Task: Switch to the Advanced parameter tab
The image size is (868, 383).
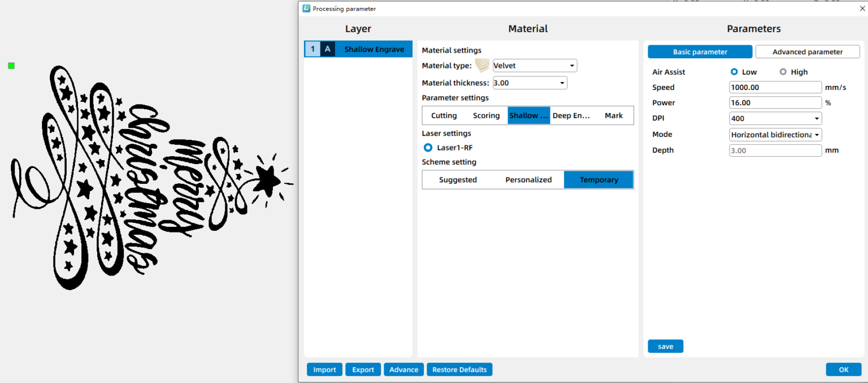Action: (807, 52)
